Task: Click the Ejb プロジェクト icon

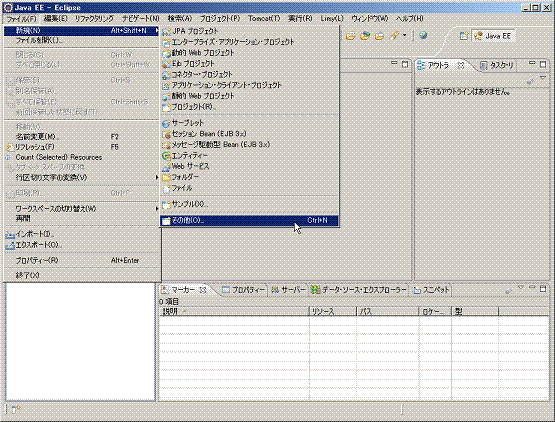Action: (x=166, y=64)
